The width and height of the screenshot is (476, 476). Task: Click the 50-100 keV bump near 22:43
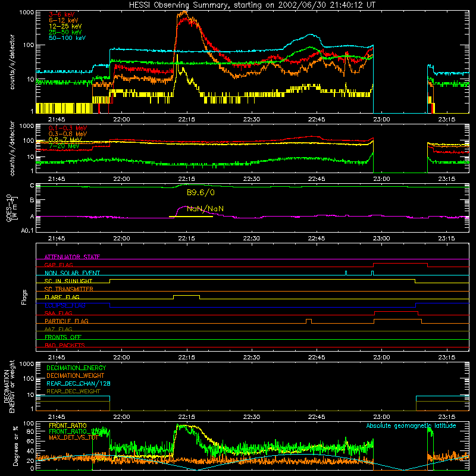tap(309, 36)
